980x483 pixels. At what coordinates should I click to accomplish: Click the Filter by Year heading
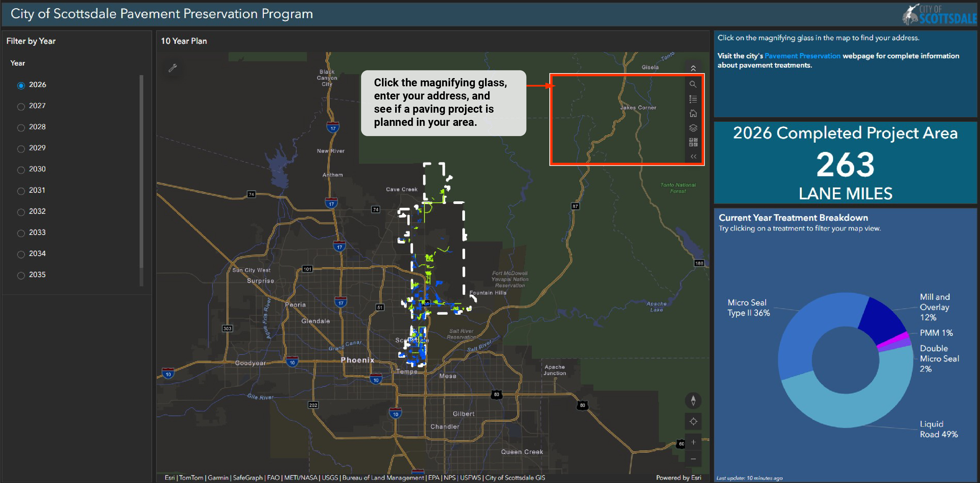pos(31,41)
